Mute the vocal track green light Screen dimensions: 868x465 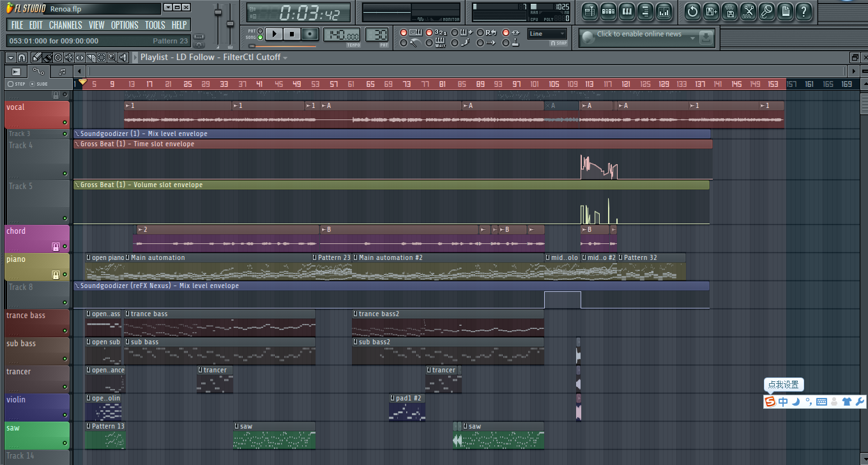pyautogui.click(x=65, y=122)
